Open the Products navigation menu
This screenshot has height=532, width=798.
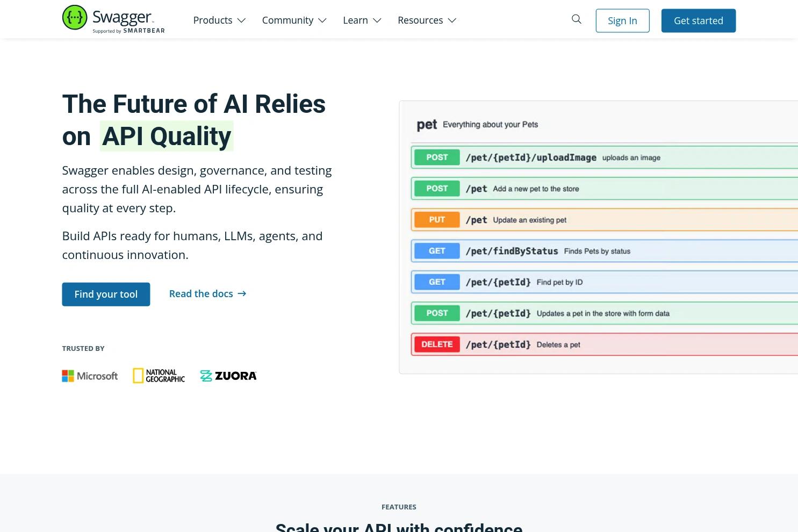(219, 20)
